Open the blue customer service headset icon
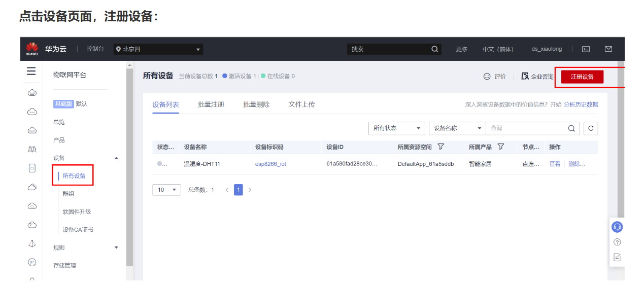The width and height of the screenshot is (644, 284). (x=617, y=227)
